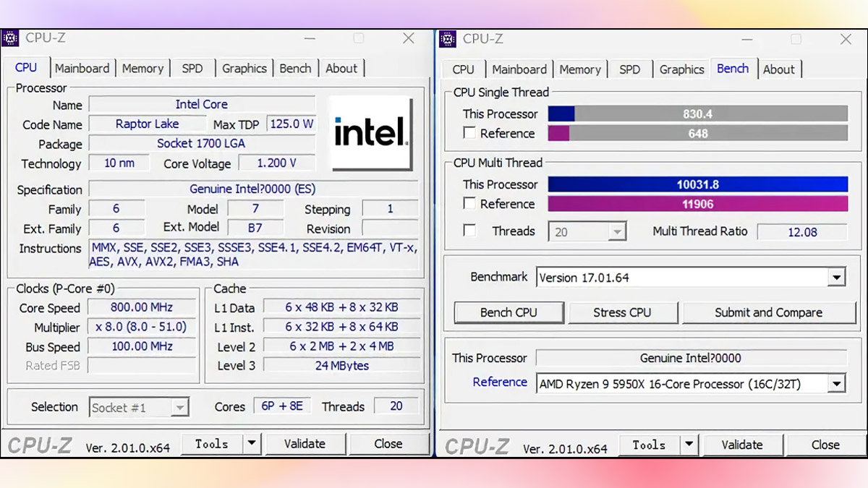This screenshot has height=488, width=868.
Task: Click Tools button in left window
Action: point(212,443)
